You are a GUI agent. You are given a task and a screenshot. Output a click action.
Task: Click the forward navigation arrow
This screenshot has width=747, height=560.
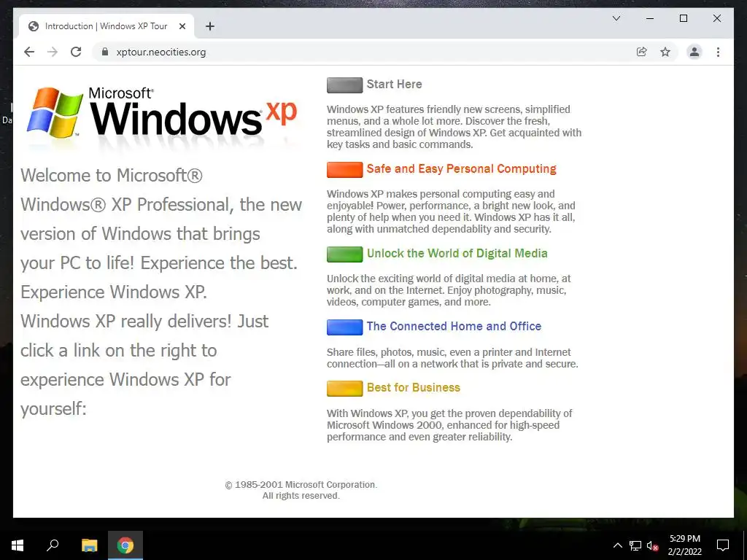[x=53, y=52]
